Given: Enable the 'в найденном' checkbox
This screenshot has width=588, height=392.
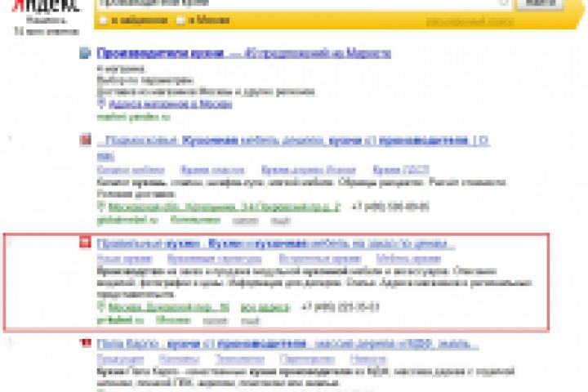Looking at the screenshot, I should (103, 20).
